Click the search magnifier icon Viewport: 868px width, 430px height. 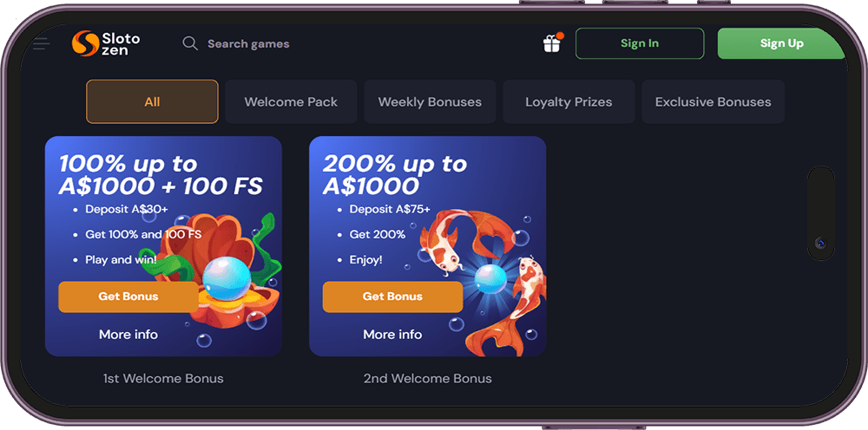click(x=190, y=44)
